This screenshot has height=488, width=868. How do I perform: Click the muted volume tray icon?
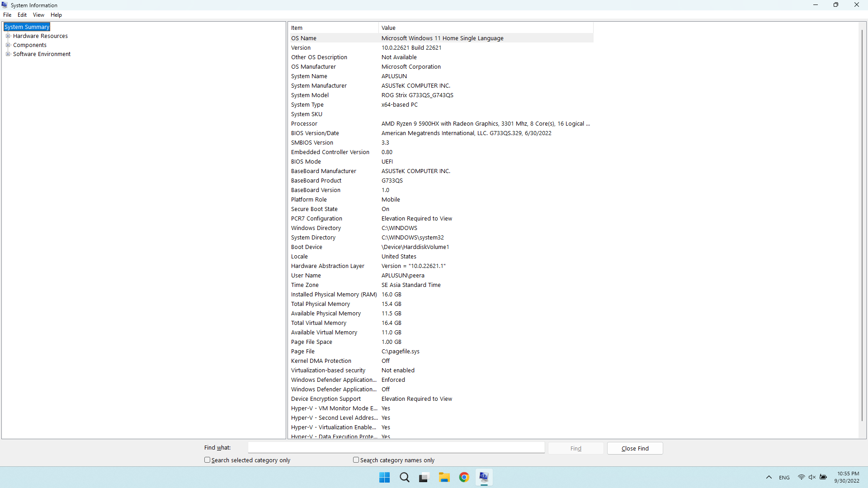pos(812,477)
